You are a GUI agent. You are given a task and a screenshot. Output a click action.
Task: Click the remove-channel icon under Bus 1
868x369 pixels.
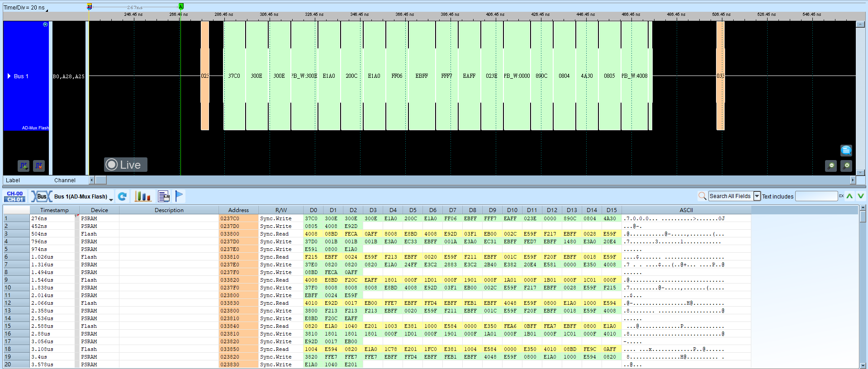[39, 166]
